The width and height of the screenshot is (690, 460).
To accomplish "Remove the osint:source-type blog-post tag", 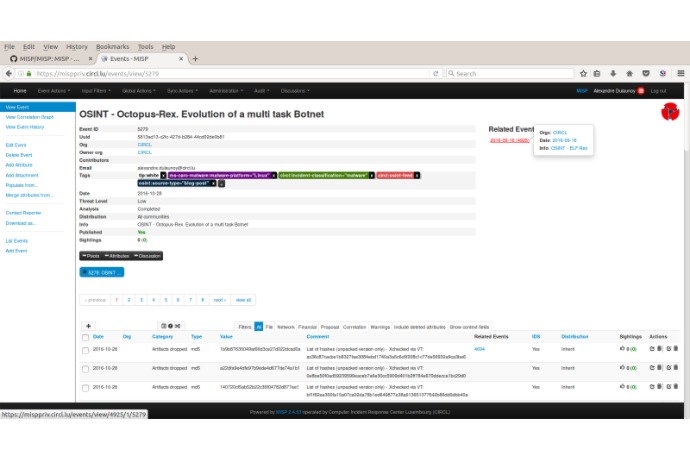I will pos(213,183).
